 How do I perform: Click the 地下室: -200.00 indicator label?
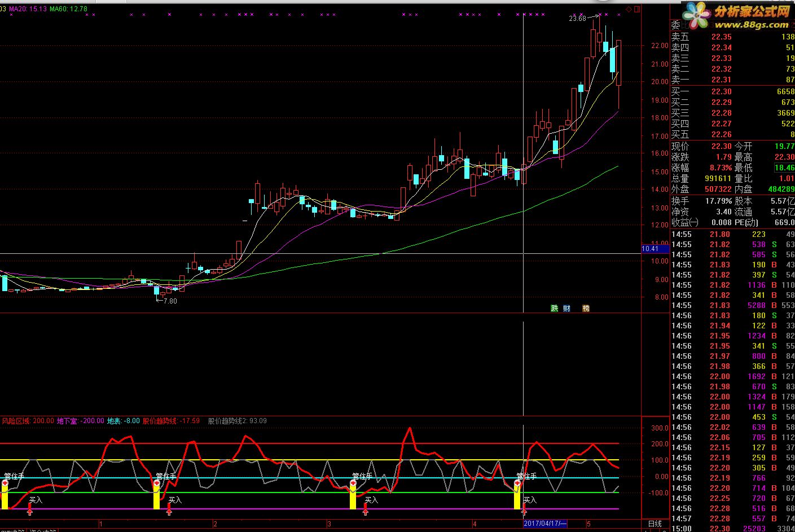81,421
